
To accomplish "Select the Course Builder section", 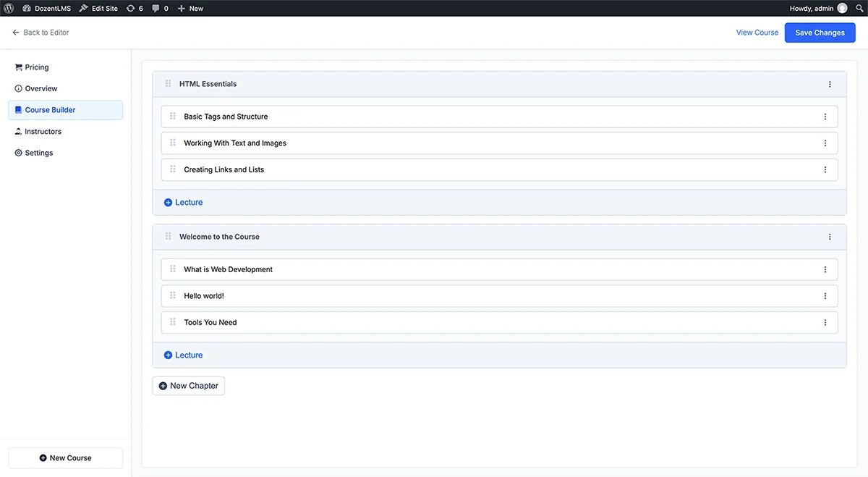I will 65,110.
